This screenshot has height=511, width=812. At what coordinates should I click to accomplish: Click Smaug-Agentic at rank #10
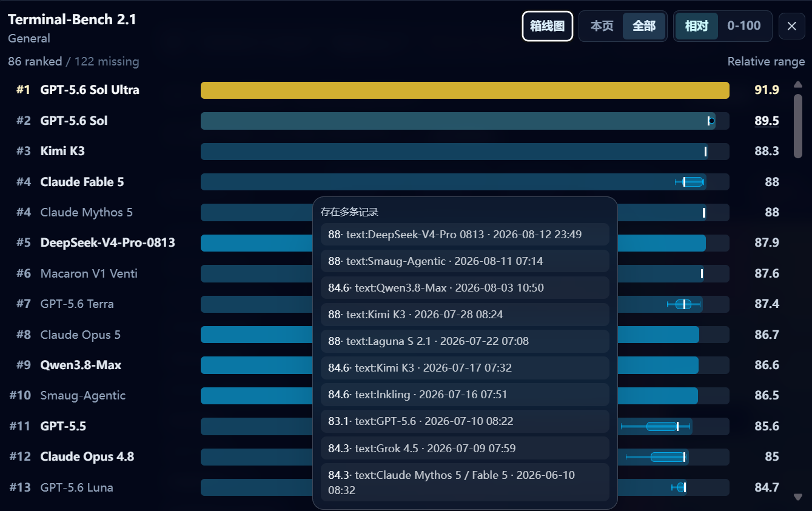click(x=83, y=395)
